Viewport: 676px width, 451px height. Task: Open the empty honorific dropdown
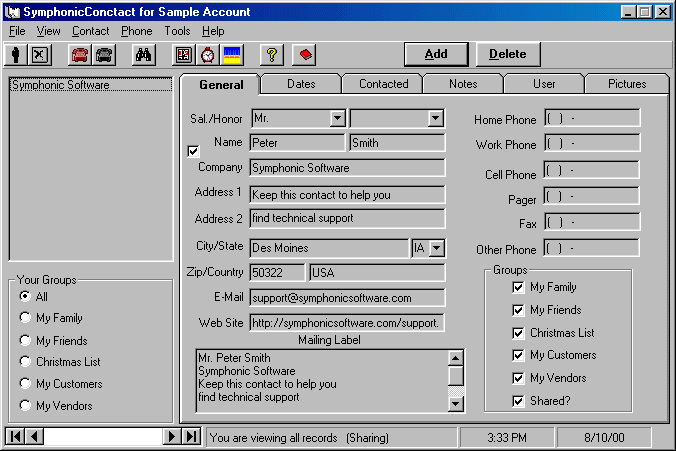(435, 118)
